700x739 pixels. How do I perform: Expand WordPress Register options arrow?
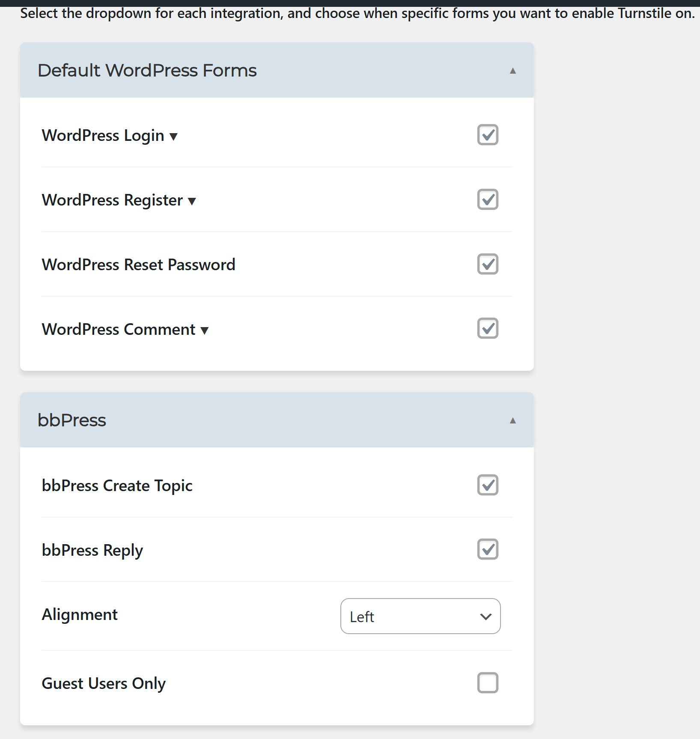[x=192, y=201]
